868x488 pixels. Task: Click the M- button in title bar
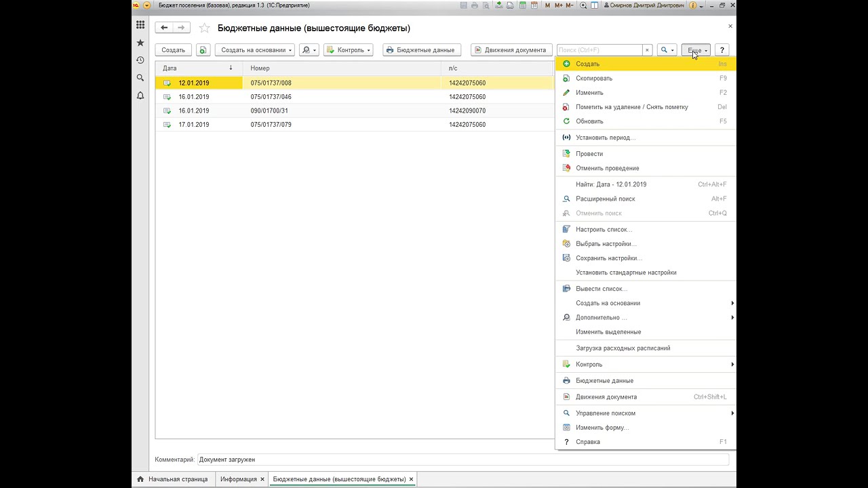pyautogui.click(x=570, y=5)
